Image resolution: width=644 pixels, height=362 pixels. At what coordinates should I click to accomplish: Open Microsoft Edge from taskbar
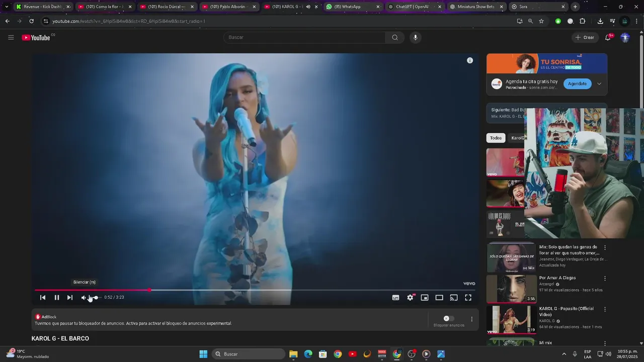(x=308, y=354)
